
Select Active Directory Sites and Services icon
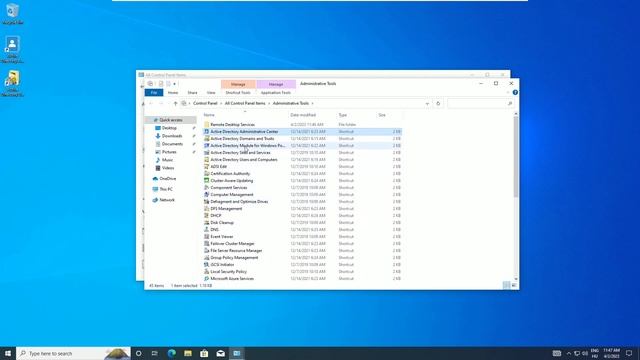(x=207, y=152)
